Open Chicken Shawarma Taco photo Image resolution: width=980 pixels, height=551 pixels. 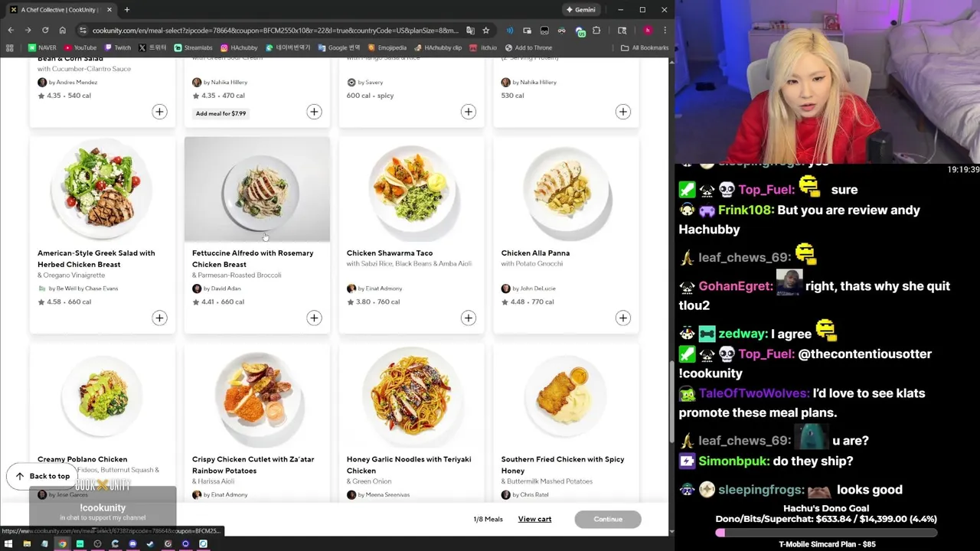pos(412,190)
